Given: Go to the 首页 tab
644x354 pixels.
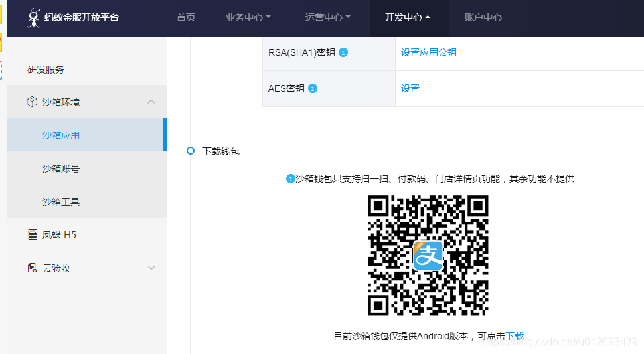Looking at the screenshot, I should (x=186, y=17).
